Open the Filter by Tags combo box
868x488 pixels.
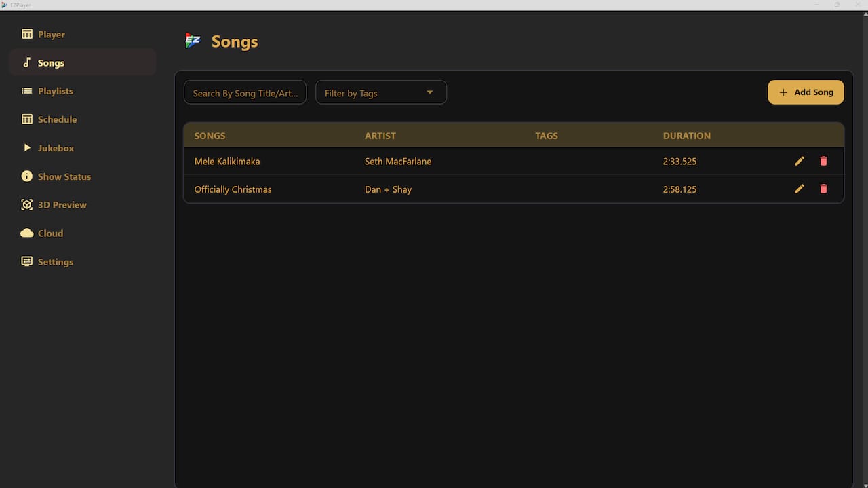(x=381, y=93)
